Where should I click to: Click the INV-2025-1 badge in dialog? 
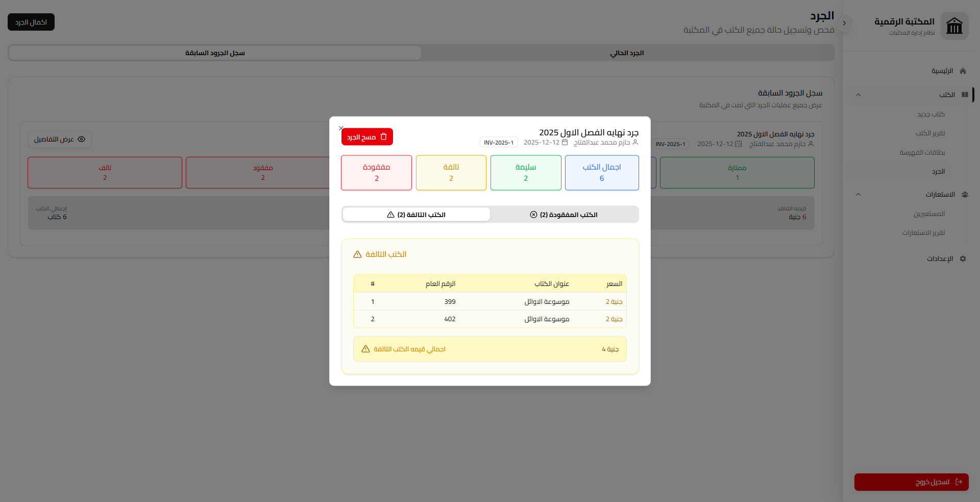499,142
